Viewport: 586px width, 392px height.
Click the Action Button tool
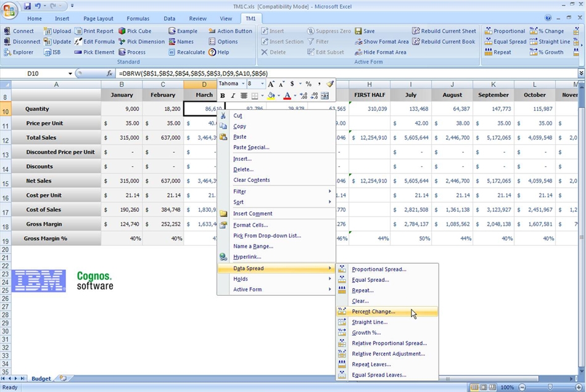[x=230, y=31]
